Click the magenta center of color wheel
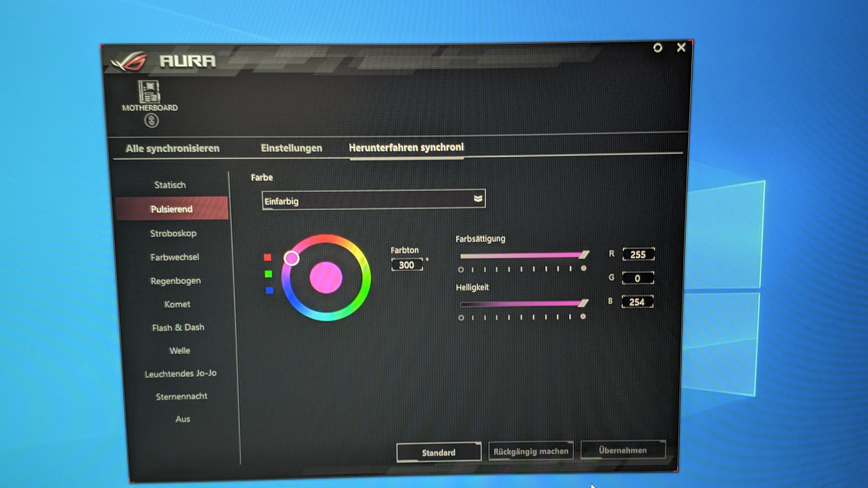Viewport: 868px width, 488px height. pyautogui.click(x=326, y=277)
